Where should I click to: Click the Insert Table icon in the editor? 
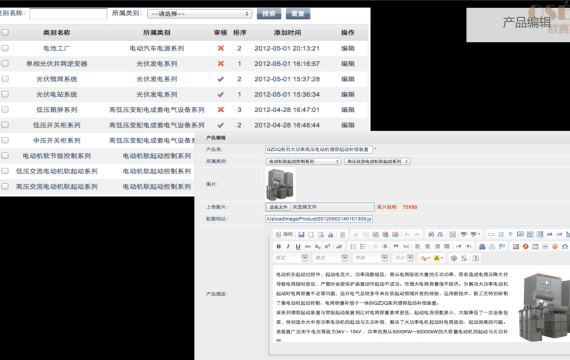pos(535,247)
